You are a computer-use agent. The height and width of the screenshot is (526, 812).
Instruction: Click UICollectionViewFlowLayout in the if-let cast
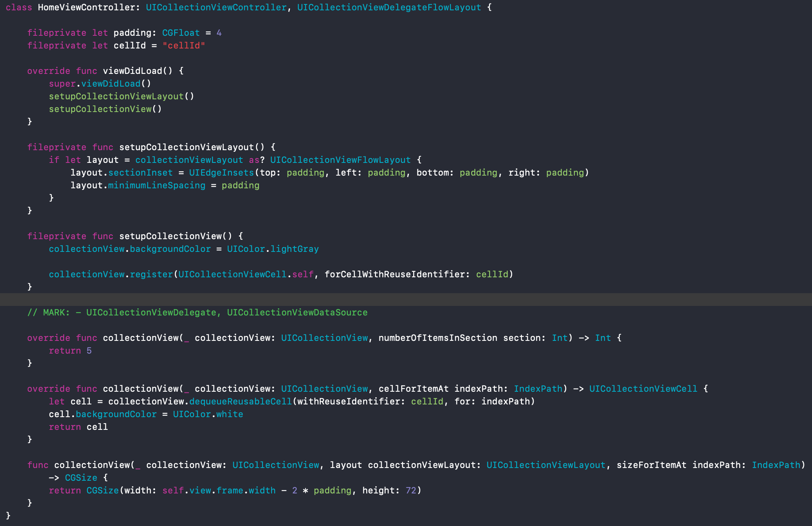click(x=340, y=160)
